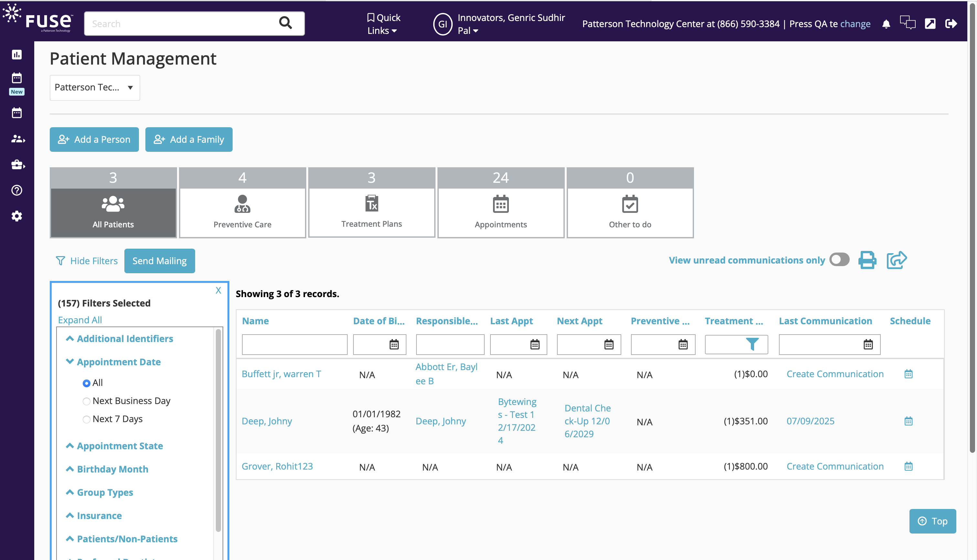Viewport: 977px width, 560px height.
Task: Select Next 7 Days radio button
Action: (87, 419)
